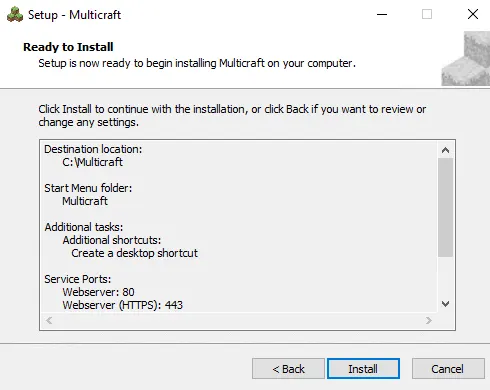Viewport: 490px width, 390px height.
Task: Click the vertical scrollbar track below the thumb
Action: click(445, 276)
